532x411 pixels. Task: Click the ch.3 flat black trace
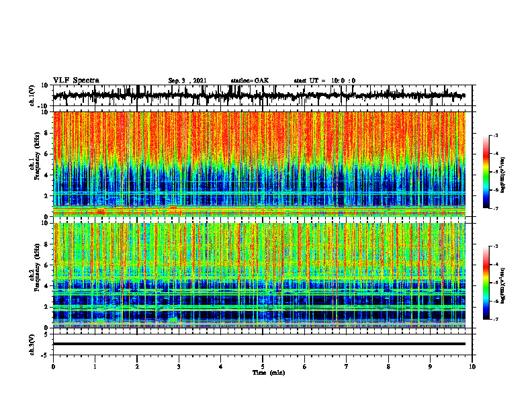(259, 344)
